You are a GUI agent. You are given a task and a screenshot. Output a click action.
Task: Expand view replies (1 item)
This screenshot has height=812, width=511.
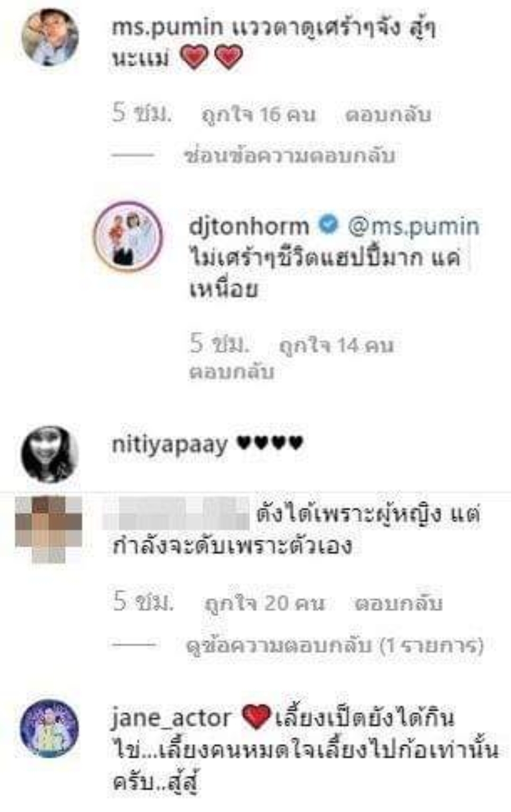(335, 645)
